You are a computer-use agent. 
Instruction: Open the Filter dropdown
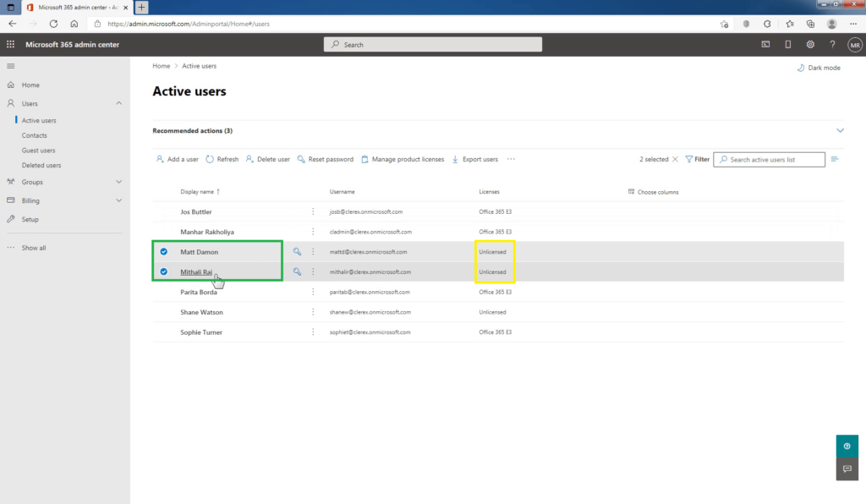698,159
